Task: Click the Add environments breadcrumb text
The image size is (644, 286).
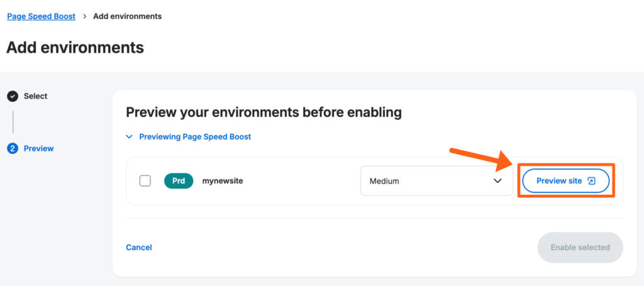Action: click(x=127, y=16)
